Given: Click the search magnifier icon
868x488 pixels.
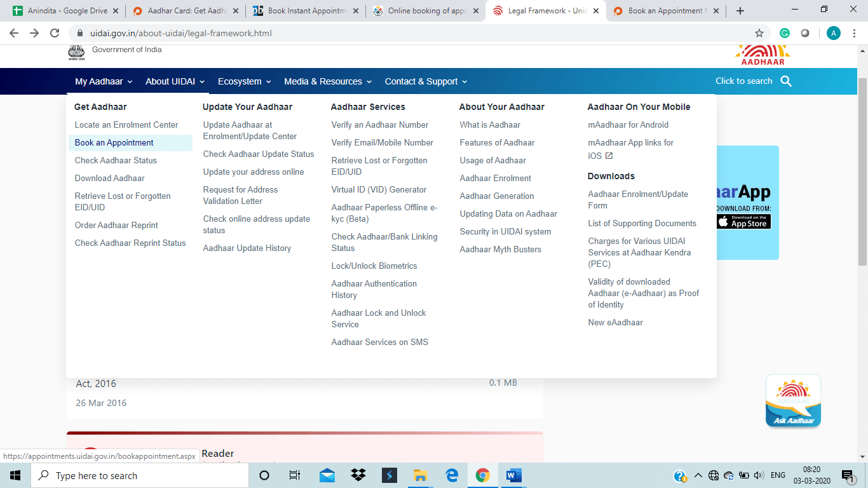Looking at the screenshot, I should pyautogui.click(x=786, y=81).
